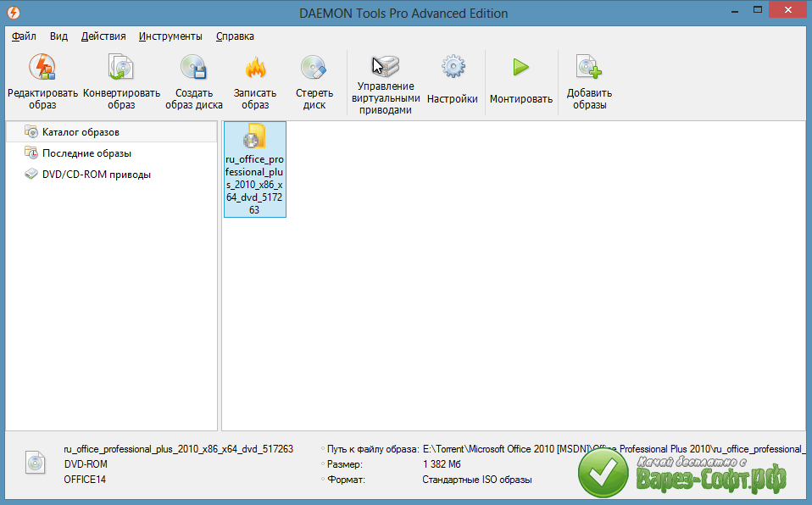Select DVD/CD-ROM приводы in sidebar
The image size is (812, 505).
tap(97, 175)
